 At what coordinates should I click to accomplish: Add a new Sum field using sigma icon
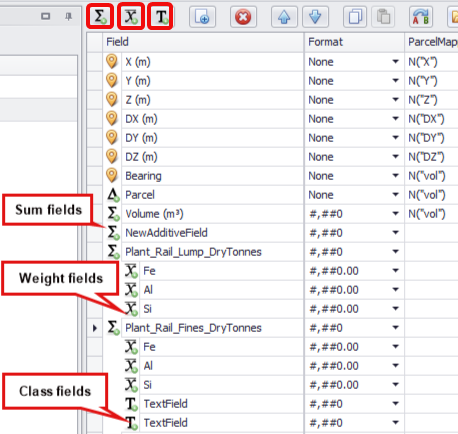[100, 16]
